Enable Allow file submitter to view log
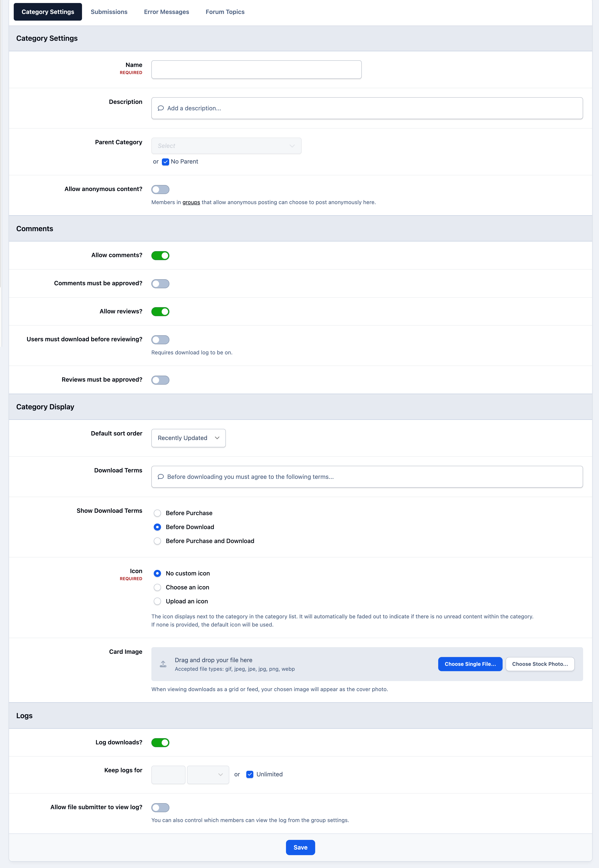 (x=160, y=807)
